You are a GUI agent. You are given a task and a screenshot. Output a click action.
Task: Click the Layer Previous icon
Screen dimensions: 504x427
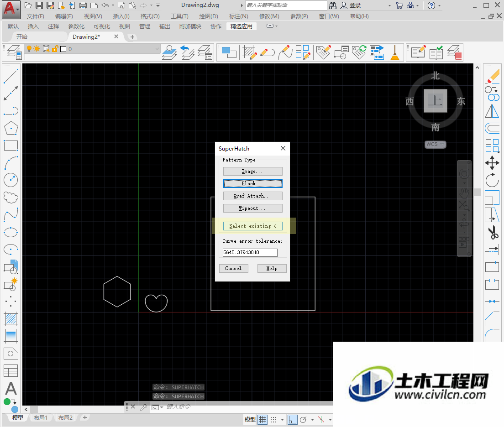tap(187, 52)
